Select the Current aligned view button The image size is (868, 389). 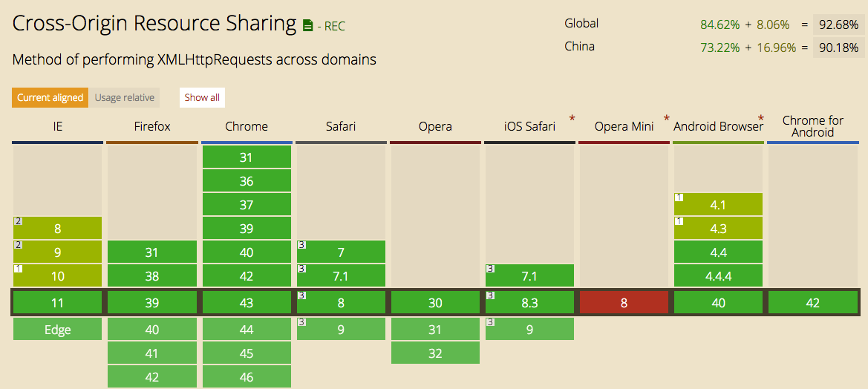coord(50,98)
